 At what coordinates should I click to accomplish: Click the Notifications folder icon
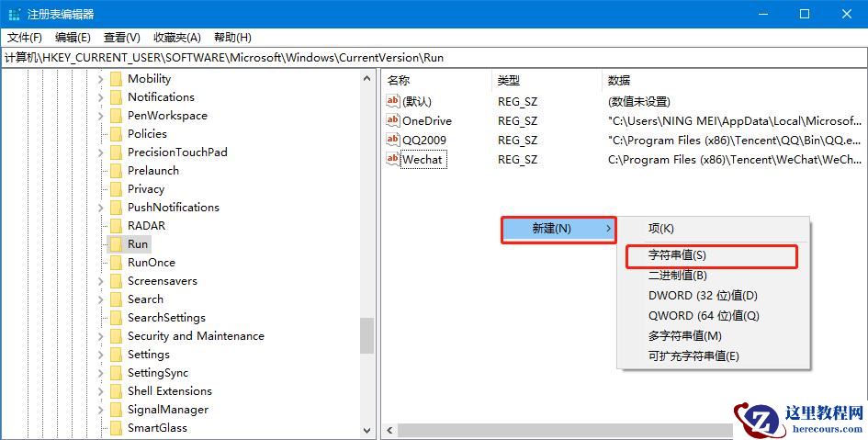pyautogui.click(x=116, y=97)
